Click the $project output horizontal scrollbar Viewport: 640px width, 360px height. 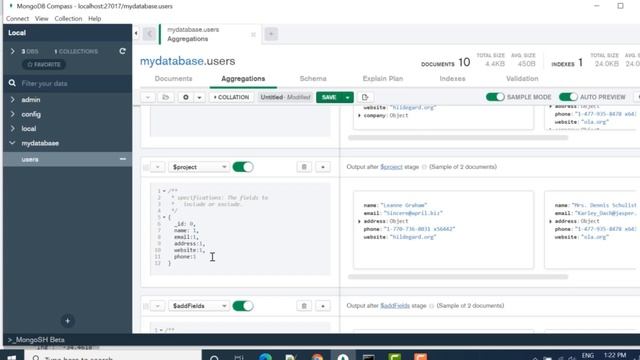(x=458, y=277)
